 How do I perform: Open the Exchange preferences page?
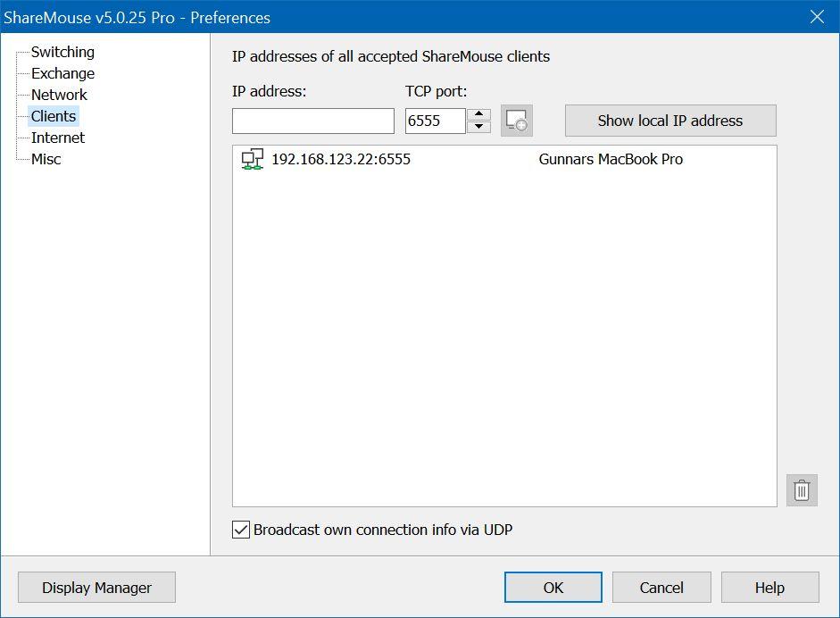coord(62,73)
